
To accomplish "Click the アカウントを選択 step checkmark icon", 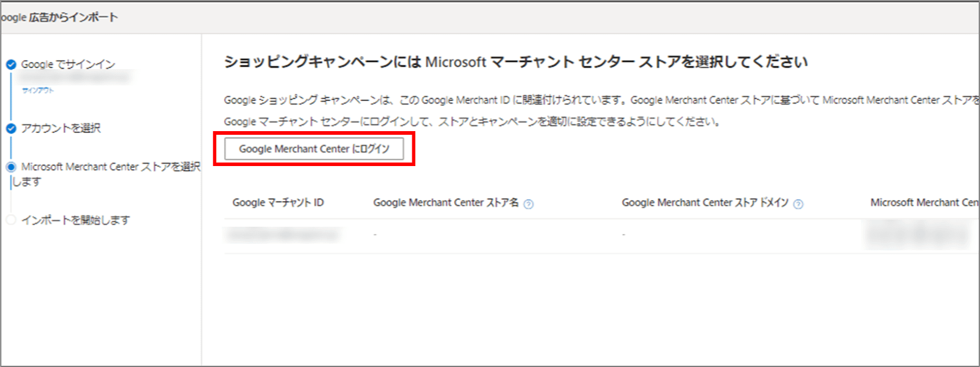I will point(11,128).
